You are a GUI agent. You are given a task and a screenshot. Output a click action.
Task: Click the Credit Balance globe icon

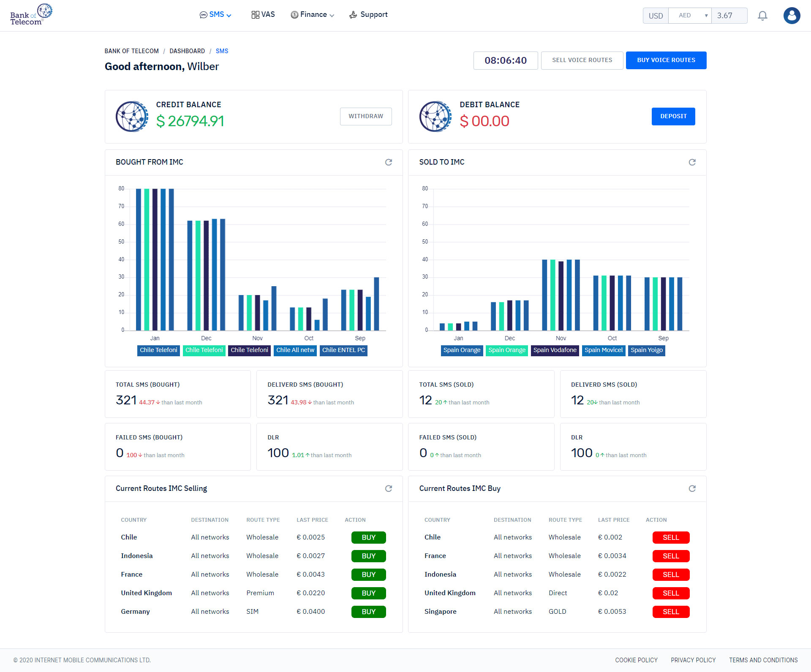click(132, 117)
